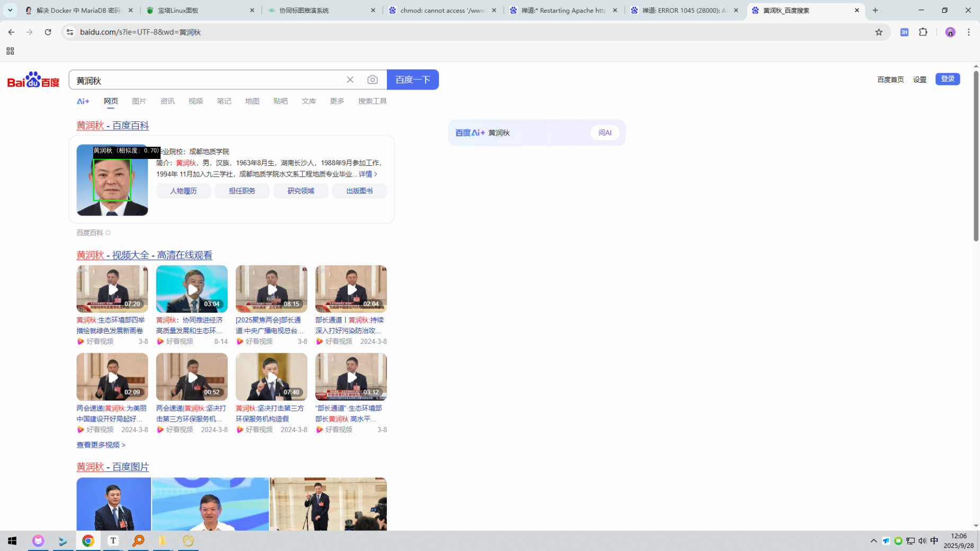Open the Chrome extensions puzzle icon
Viewport: 980px width, 551px height.
[x=923, y=32]
